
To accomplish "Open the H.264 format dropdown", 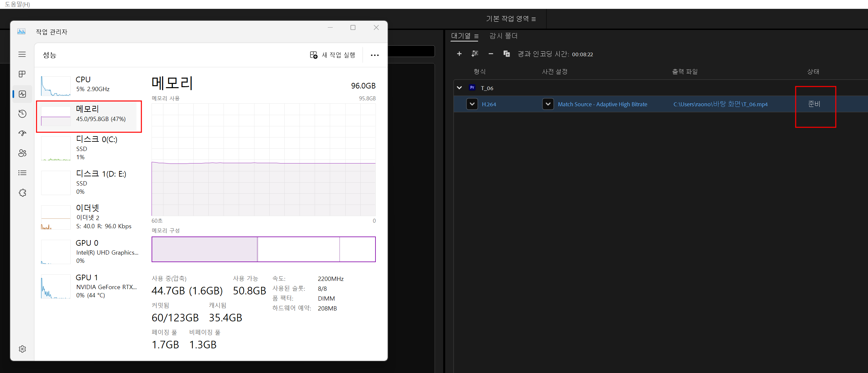I will click(x=472, y=104).
